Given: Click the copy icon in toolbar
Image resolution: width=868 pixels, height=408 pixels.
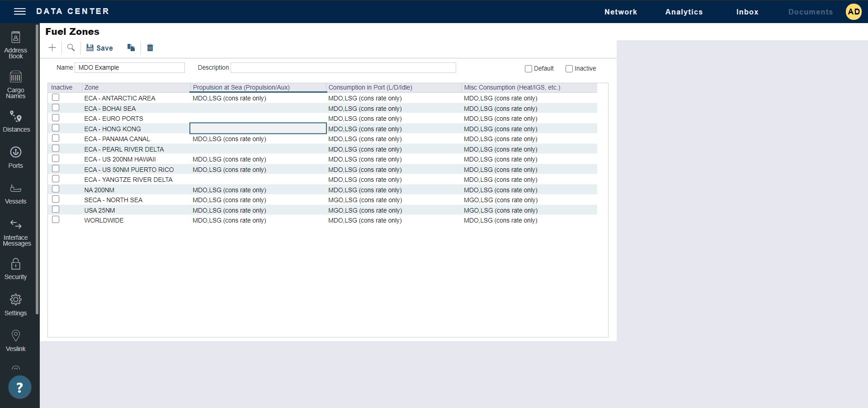Looking at the screenshot, I should tap(131, 47).
